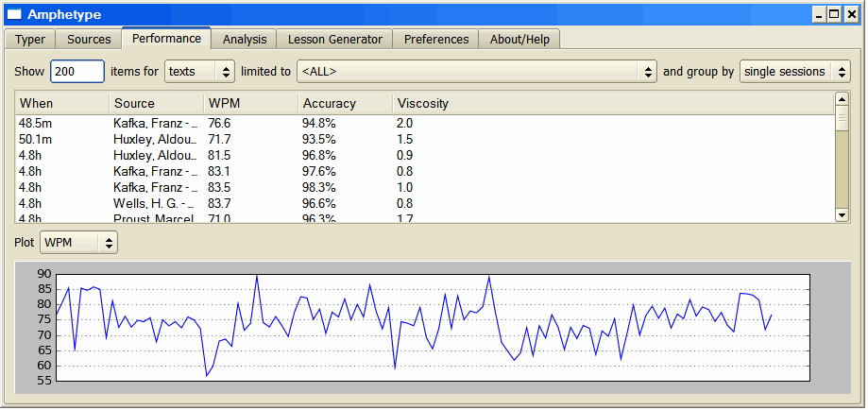Click WPM value 76.6
The height and width of the screenshot is (410, 868).
(x=219, y=124)
